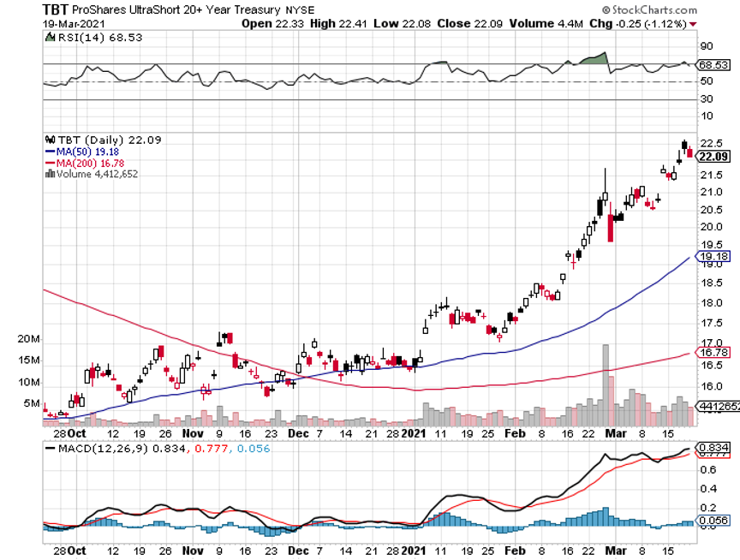
Task: Click the volume bars icon in legend
Action: [x=50, y=174]
